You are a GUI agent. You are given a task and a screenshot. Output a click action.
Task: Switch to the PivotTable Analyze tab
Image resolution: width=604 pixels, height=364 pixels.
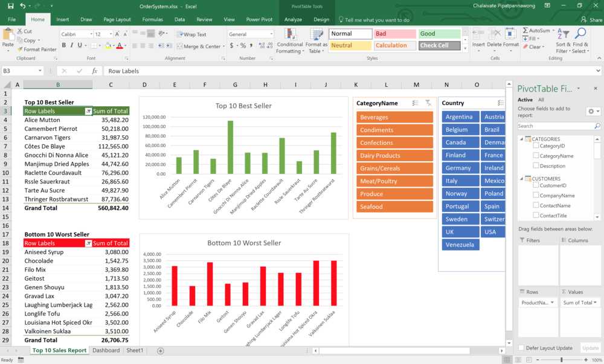[293, 19]
